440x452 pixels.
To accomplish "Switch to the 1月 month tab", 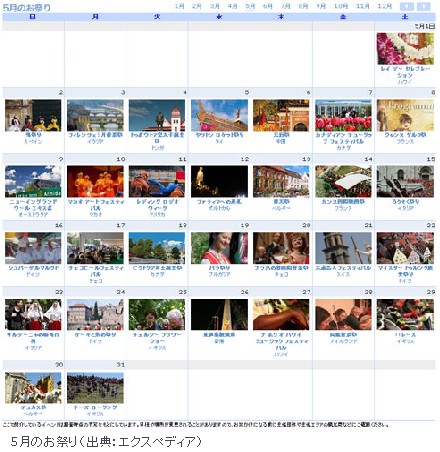I will [x=179, y=6].
